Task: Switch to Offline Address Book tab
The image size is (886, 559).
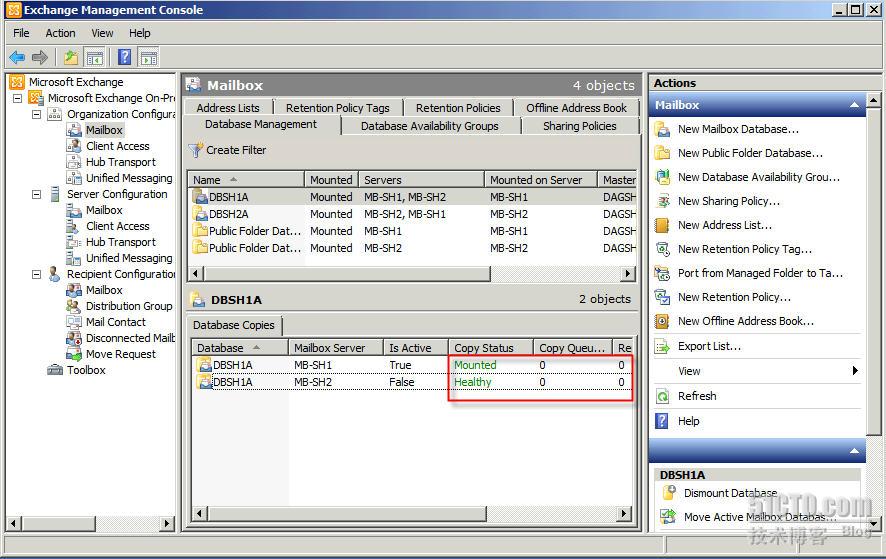Action: (x=576, y=108)
